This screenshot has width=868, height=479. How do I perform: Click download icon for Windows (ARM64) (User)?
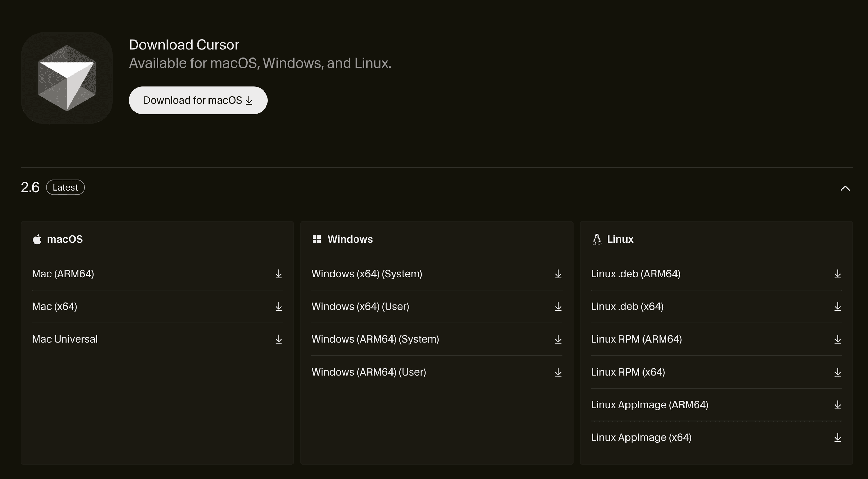pos(558,372)
